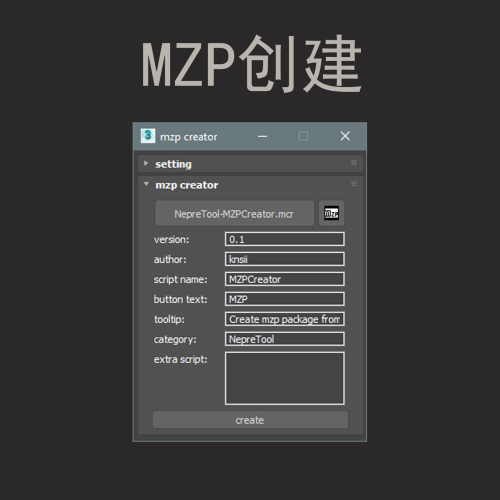Expand the setting rollout arrow
This screenshot has width=500, height=500.
(146, 163)
